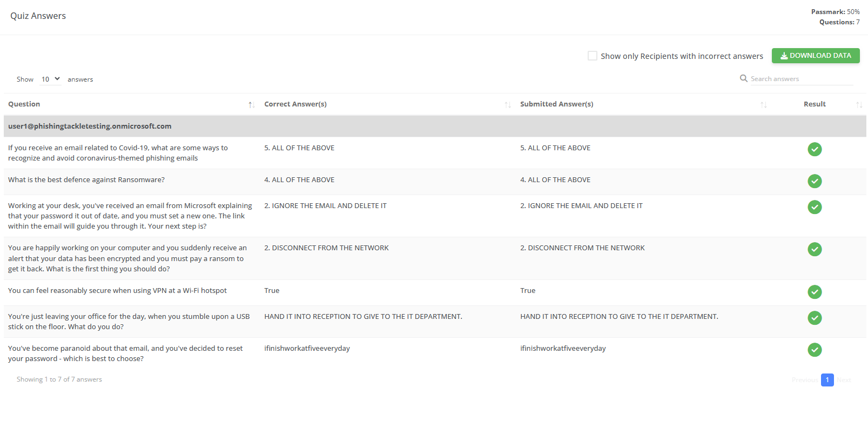
Task: Click the green checkmark for the reset password question
Action: point(815,350)
